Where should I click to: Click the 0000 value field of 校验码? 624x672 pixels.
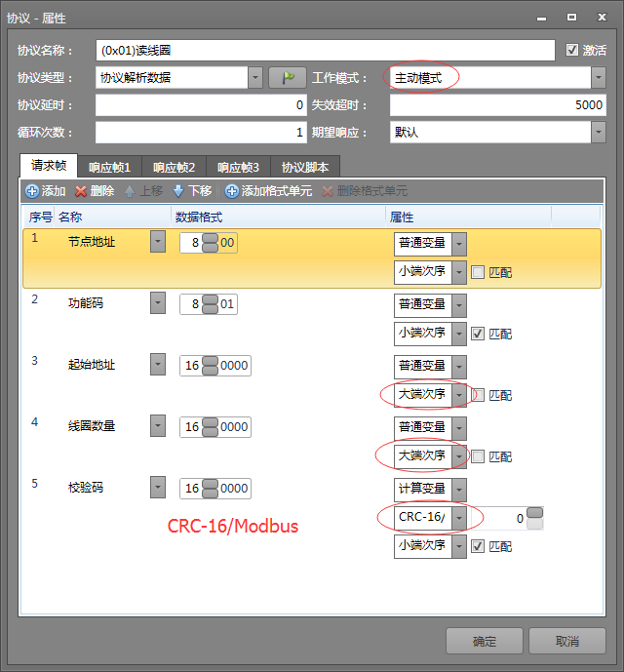point(234,488)
